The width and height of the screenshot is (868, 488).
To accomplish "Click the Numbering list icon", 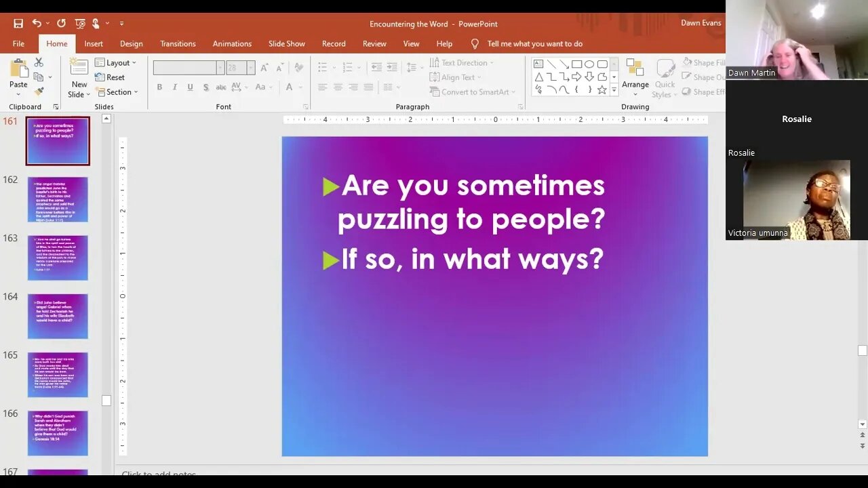I will pyautogui.click(x=348, y=67).
